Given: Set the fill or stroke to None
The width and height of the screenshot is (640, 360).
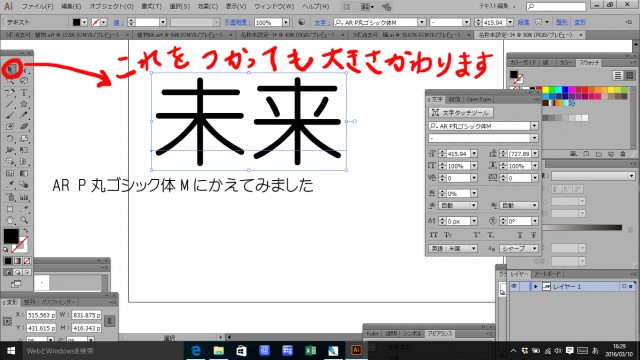Looking at the screenshot, I should click(27, 261).
